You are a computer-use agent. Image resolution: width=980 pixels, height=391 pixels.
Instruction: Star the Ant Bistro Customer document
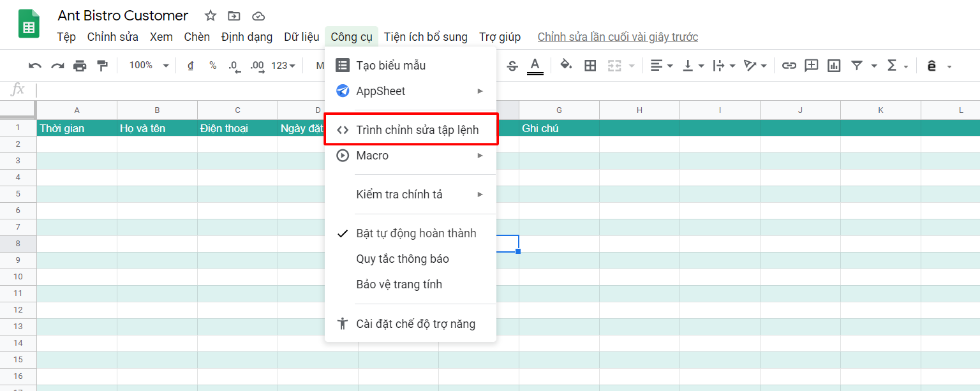(211, 16)
